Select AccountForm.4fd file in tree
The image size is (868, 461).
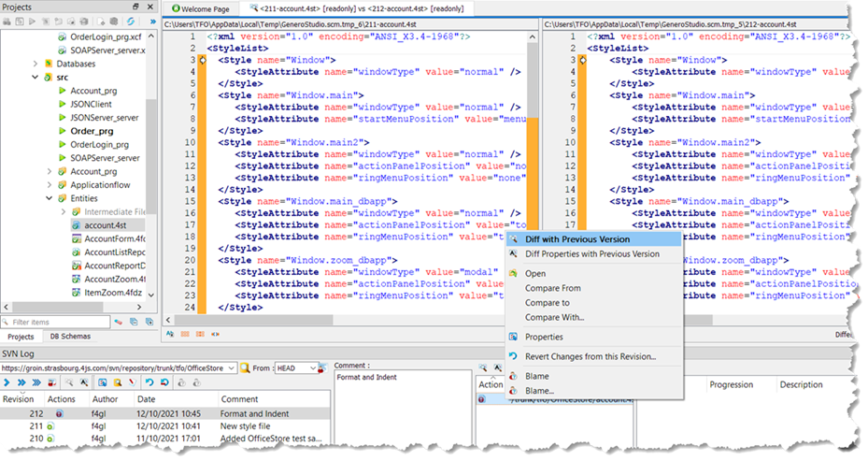pyautogui.click(x=115, y=238)
